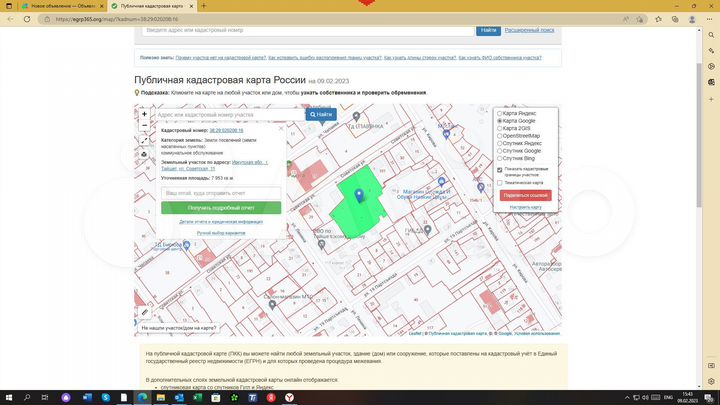This screenshot has height=405, width=720.
Task: Click the top Найти search button
Action: coord(488,30)
